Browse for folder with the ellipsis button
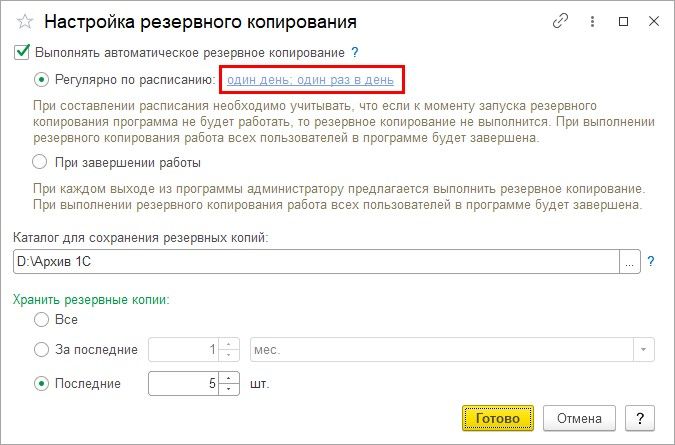 (629, 261)
